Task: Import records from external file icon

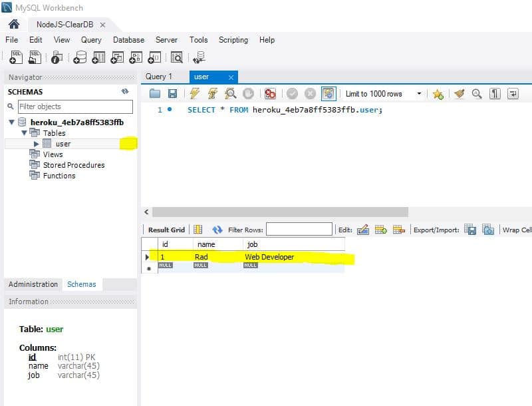Action: pyautogui.click(x=488, y=230)
